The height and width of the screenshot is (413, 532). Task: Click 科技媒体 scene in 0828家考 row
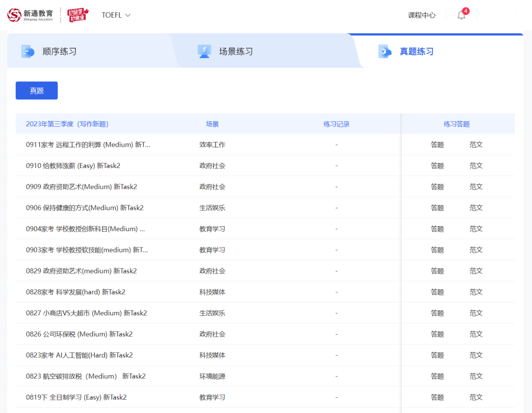point(212,292)
